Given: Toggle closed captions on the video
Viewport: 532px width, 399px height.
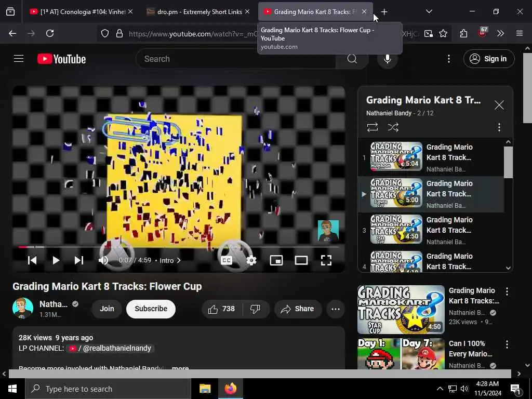Looking at the screenshot, I should coord(227,260).
